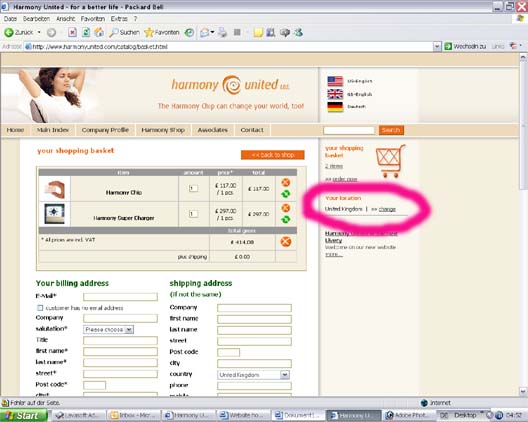Click the Windows Start button
Screen dimensions: 528x422
[x=24, y=416]
